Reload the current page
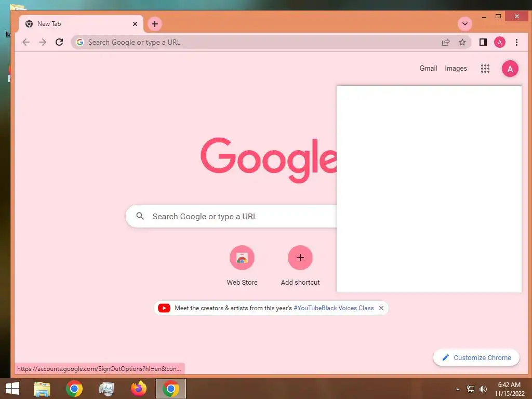Image resolution: width=532 pixels, height=399 pixels. click(x=59, y=42)
